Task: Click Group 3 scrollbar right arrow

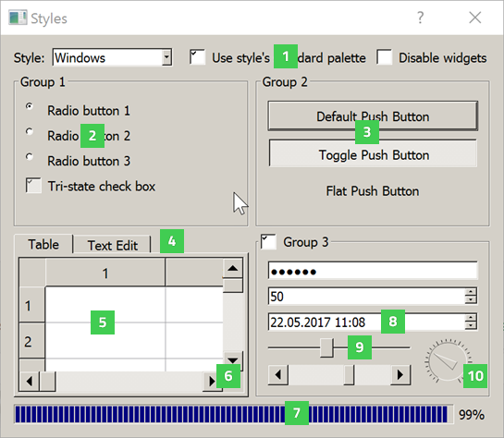Action: coord(400,374)
